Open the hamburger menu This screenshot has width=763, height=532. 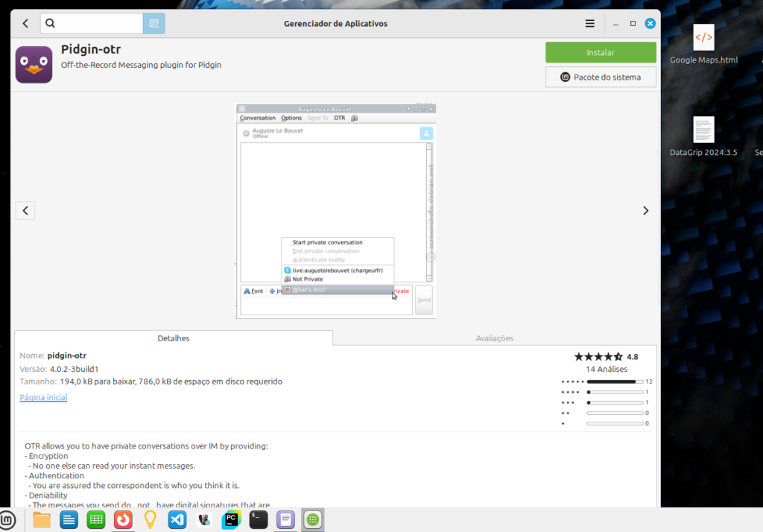(x=589, y=23)
